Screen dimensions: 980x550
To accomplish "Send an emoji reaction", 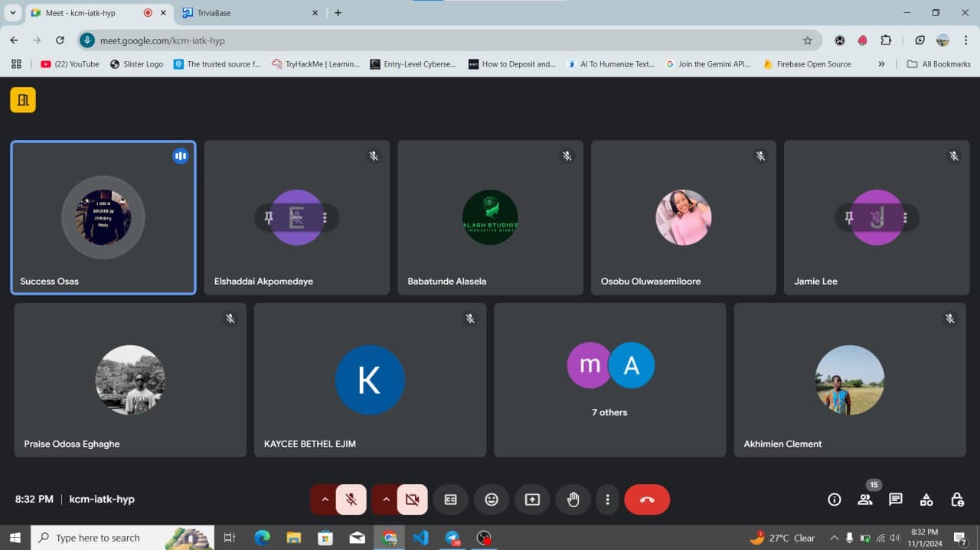I will pos(492,500).
